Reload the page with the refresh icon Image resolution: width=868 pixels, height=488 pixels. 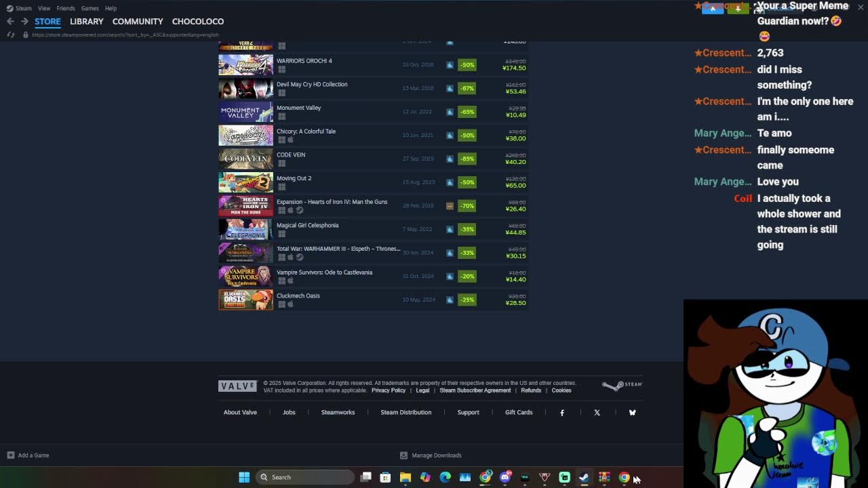(10, 35)
